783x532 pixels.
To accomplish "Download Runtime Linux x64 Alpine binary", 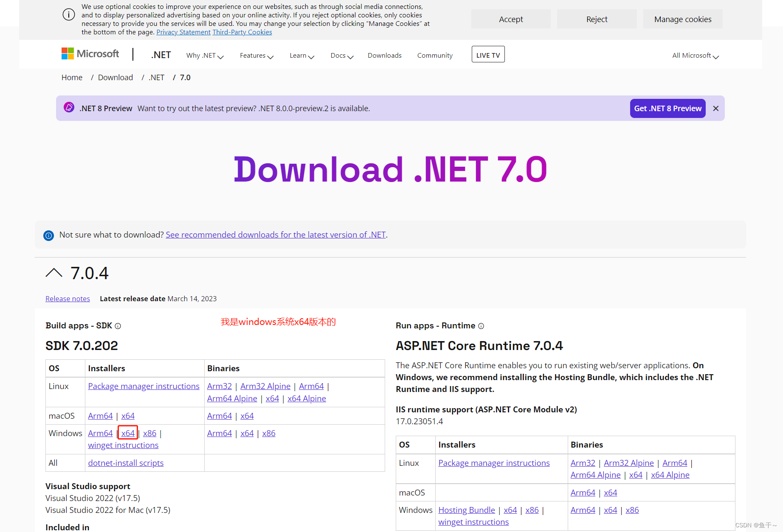I will (x=670, y=475).
